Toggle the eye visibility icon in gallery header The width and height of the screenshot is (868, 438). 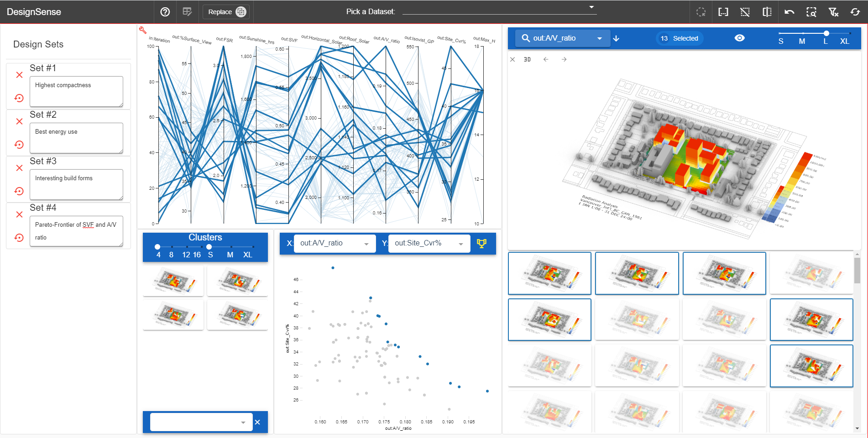click(739, 38)
